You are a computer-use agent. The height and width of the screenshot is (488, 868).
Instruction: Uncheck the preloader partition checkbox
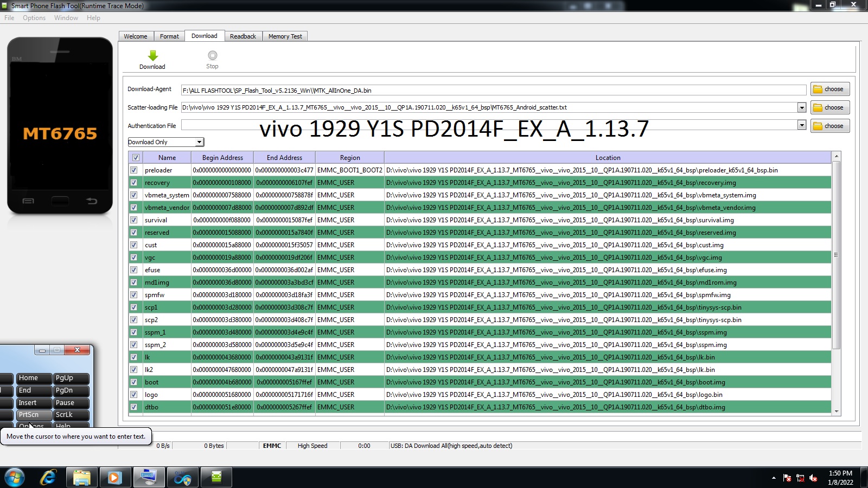[134, 170]
